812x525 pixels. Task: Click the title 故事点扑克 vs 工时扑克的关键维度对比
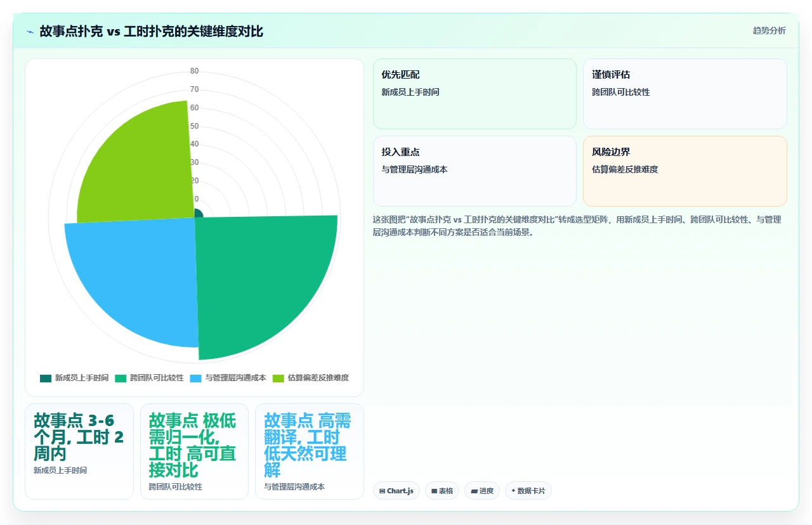click(151, 31)
